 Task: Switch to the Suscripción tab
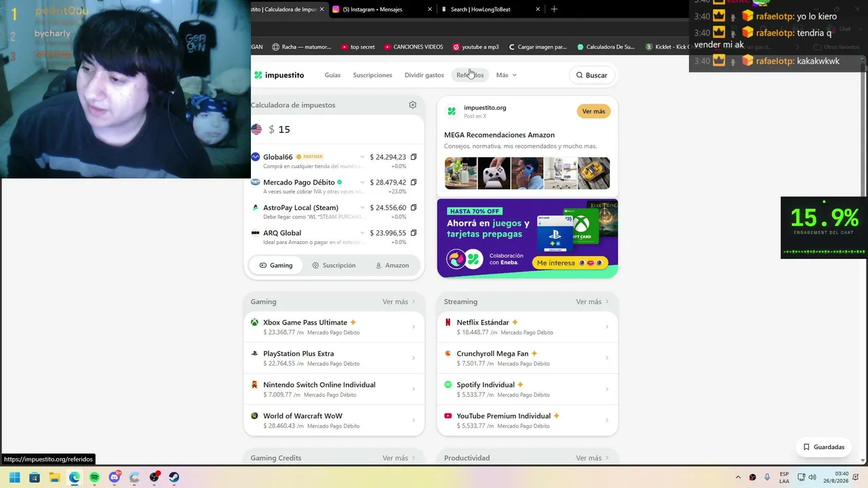[x=334, y=265]
